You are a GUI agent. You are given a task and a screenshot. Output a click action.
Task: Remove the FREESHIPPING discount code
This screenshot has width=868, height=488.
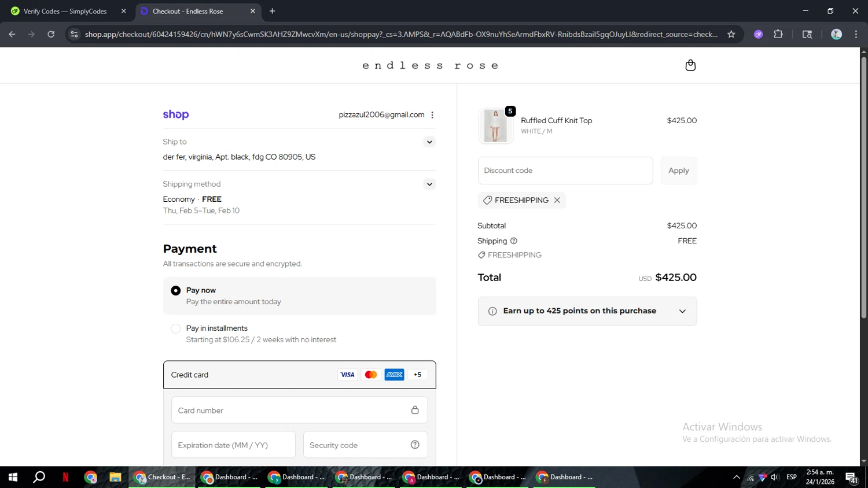click(x=557, y=200)
